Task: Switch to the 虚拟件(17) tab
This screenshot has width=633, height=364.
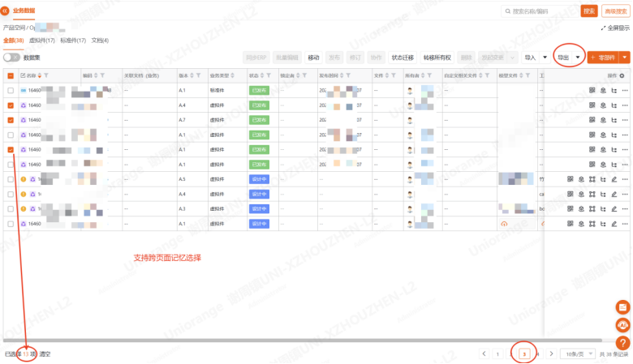Action: pyautogui.click(x=41, y=40)
